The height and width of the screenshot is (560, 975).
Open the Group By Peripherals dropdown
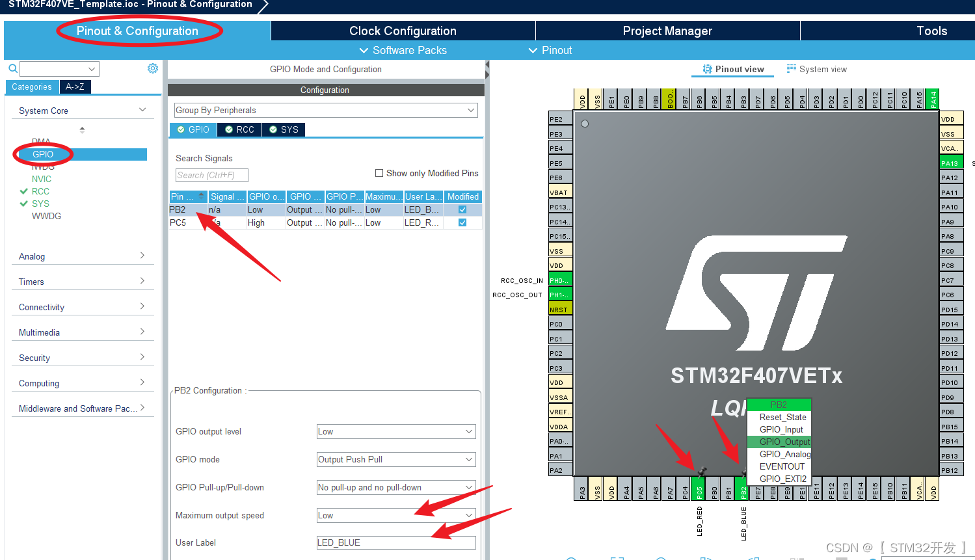click(x=326, y=110)
